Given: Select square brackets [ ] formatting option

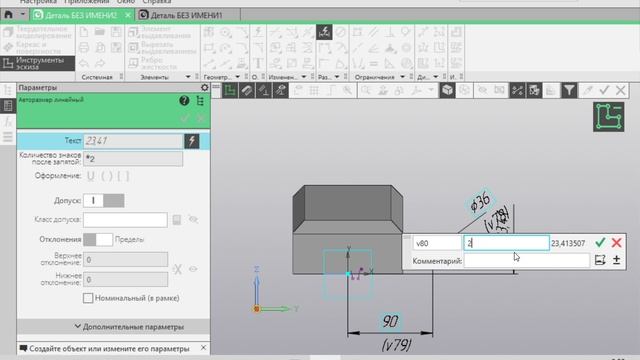Looking at the screenshot, I should click(123, 176).
